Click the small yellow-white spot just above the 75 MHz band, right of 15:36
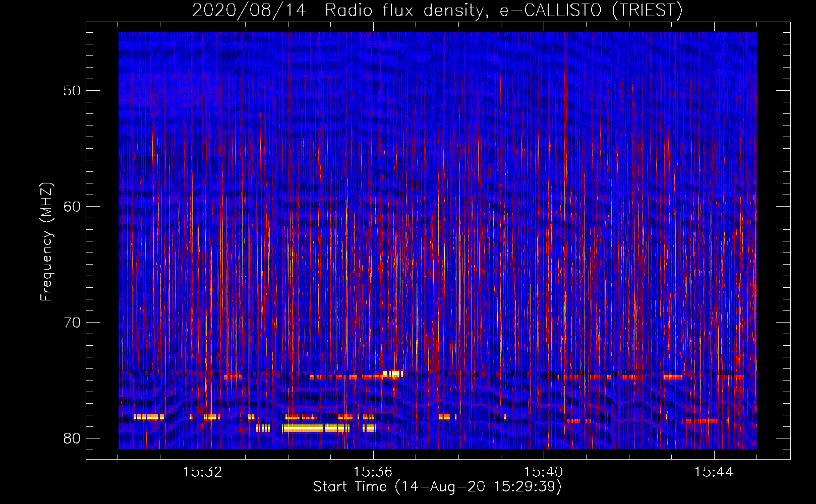Viewport: 816px width, 504px height. [x=393, y=373]
